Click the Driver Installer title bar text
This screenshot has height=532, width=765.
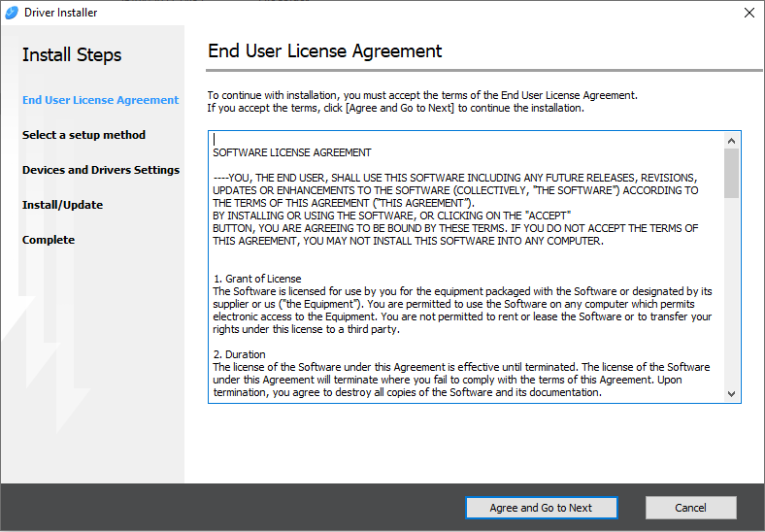(x=60, y=13)
